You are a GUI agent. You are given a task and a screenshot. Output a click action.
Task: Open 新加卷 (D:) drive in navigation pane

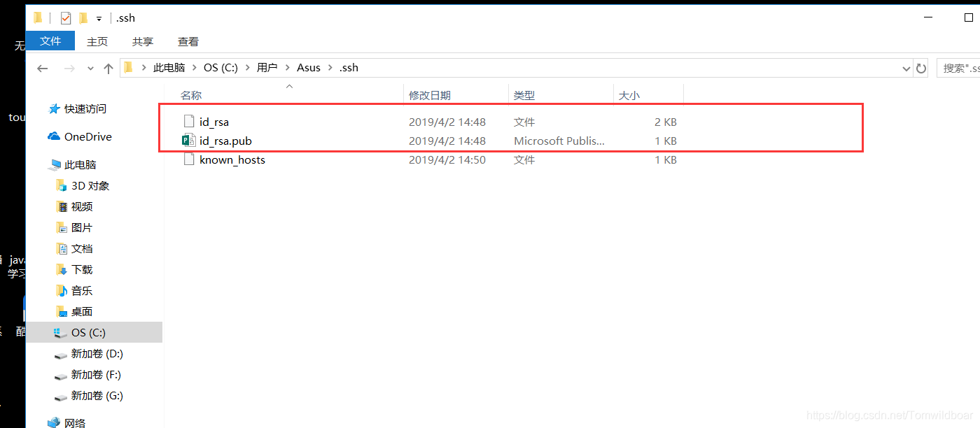point(97,353)
